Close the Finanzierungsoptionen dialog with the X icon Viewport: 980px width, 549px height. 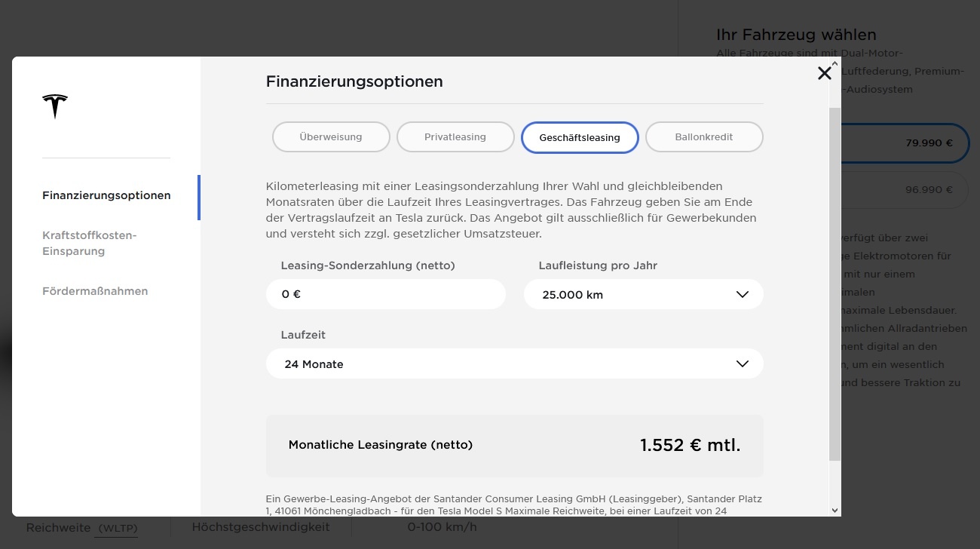pyautogui.click(x=825, y=73)
